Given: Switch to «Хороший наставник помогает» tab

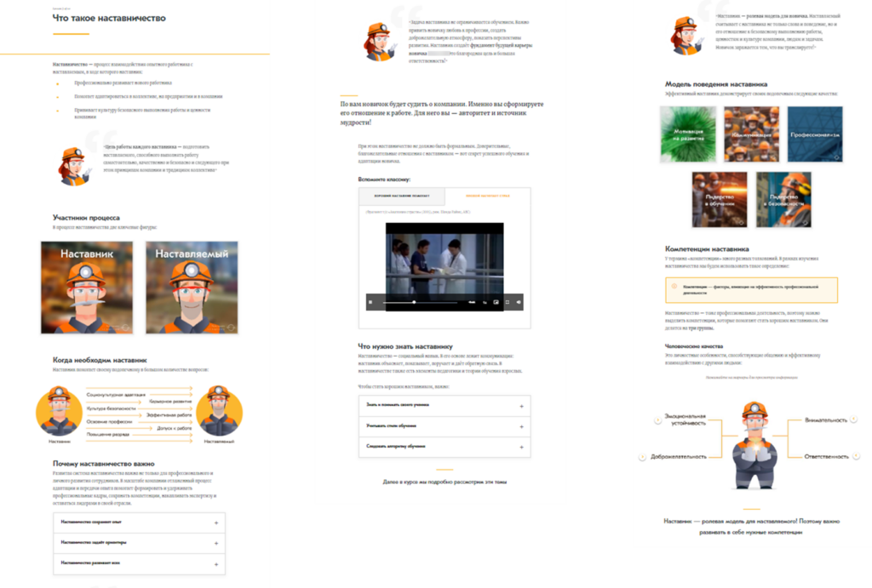Looking at the screenshot, I should coord(402,197).
